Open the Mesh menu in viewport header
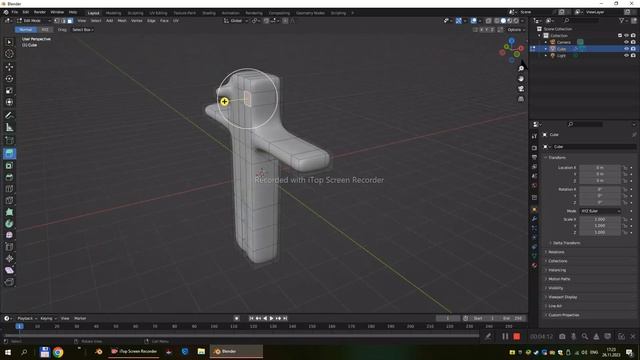The width and height of the screenshot is (640, 360). click(x=122, y=20)
